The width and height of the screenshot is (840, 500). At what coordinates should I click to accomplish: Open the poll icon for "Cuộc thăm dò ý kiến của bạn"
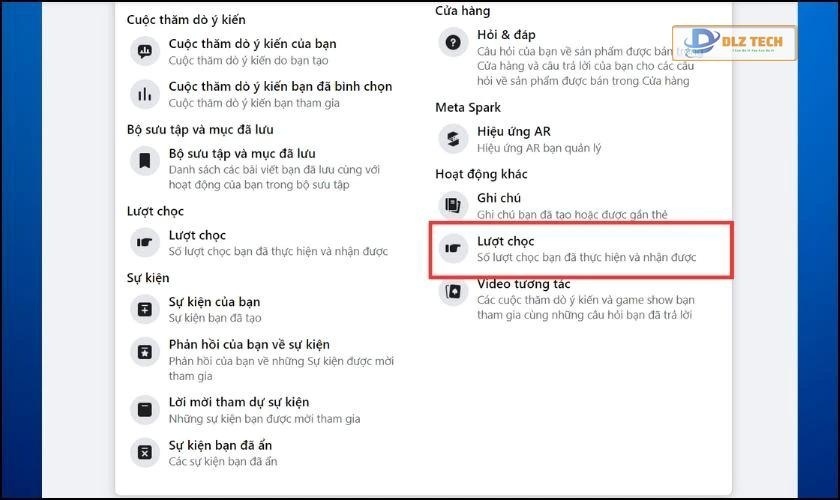(145, 51)
